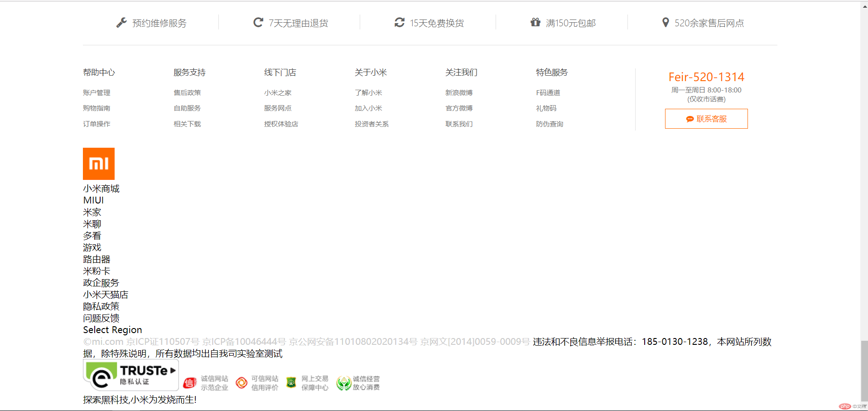Image resolution: width=868 pixels, height=411 pixels.
Task: Open 小米天猫店 link
Action: (x=106, y=295)
